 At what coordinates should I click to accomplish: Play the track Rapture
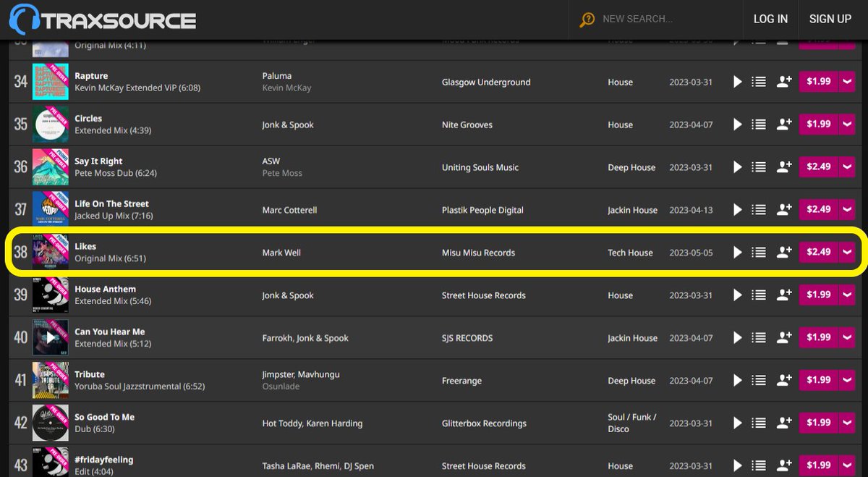(737, 82)
